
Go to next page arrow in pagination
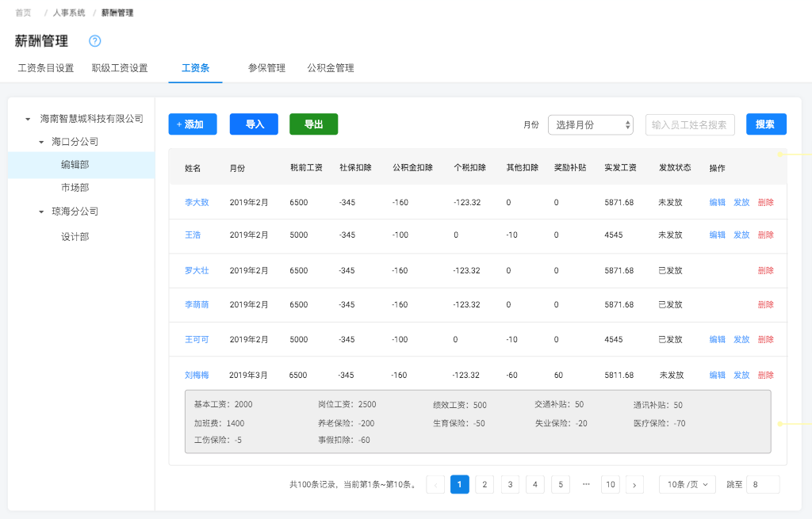coord(634,485)
